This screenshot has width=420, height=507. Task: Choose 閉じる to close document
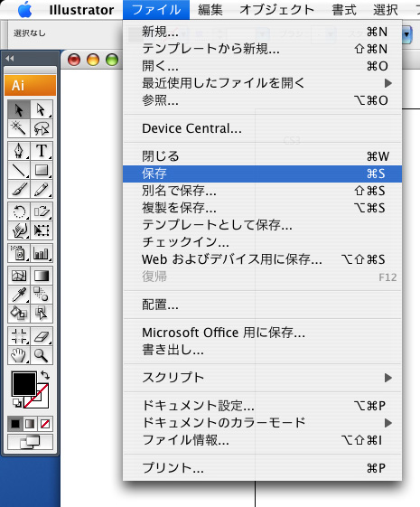click(262, 156)
